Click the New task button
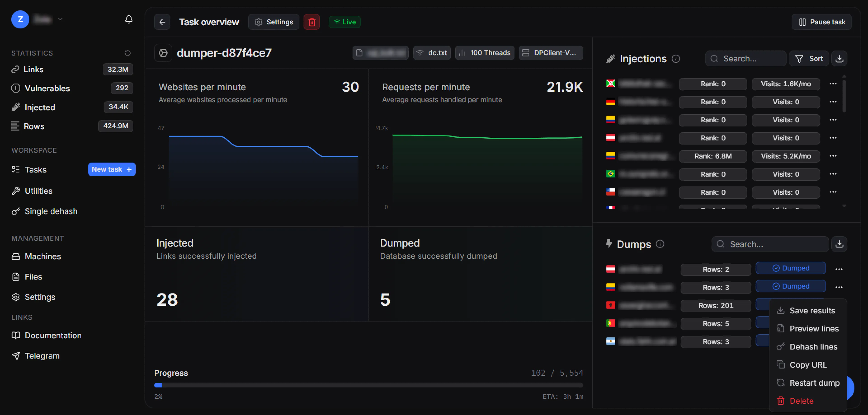Viewport: 868px width, 415px height. point(111,169)
